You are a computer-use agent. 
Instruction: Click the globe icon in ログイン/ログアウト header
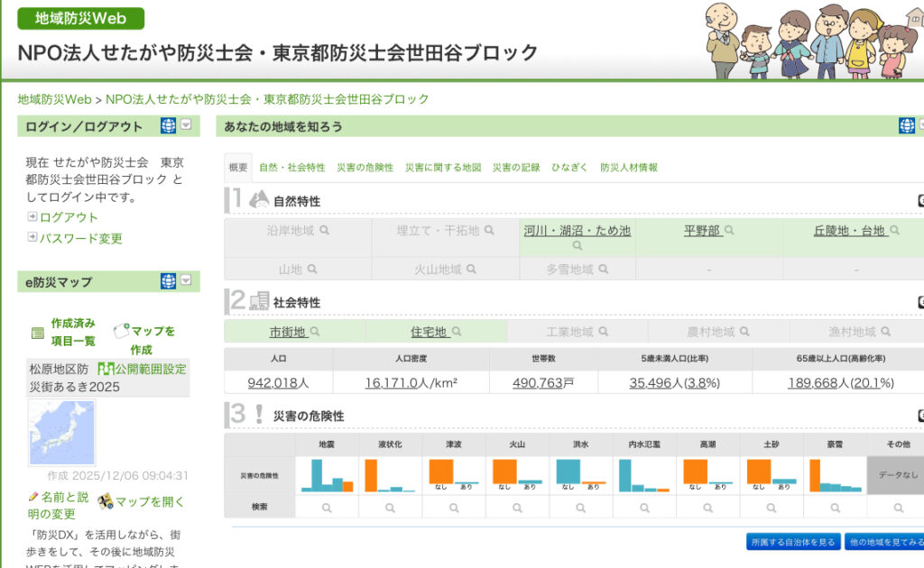[168, 126]
